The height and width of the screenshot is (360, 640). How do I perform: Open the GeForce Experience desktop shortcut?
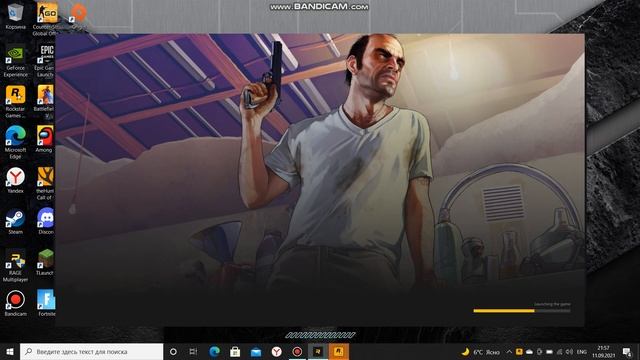tap(16, 61)
